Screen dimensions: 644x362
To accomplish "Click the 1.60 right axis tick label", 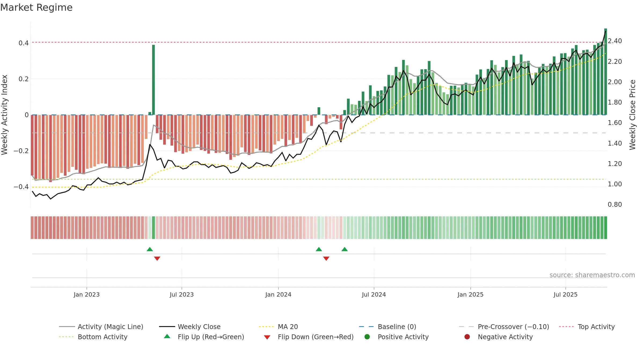I will coord(615,123).
